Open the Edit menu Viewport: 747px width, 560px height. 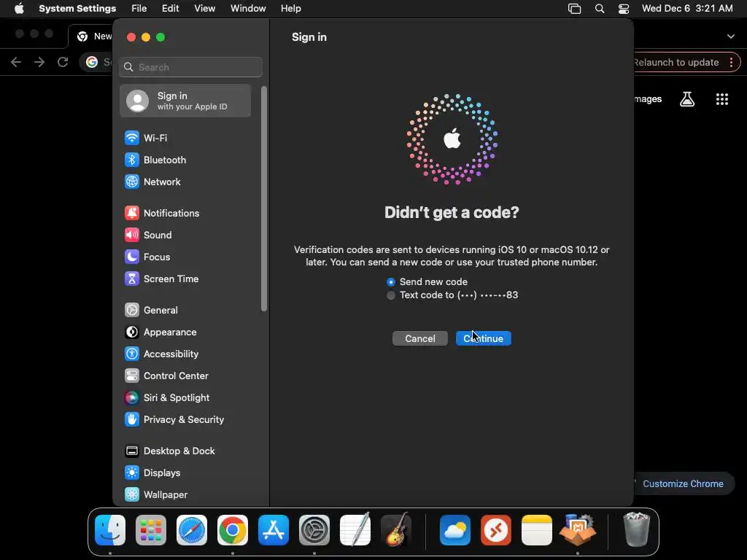tap(170, 9)
